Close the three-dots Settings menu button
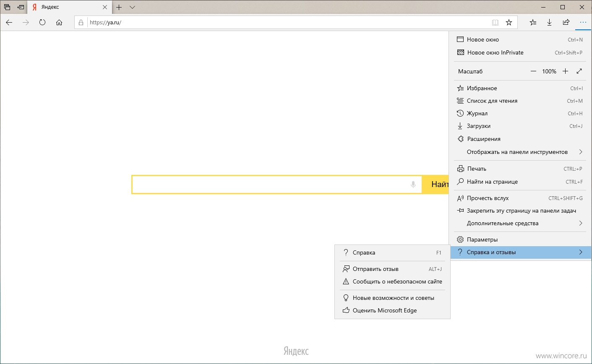This screenshot has height=364, width=592. pyautogui.click(x=583, y=23)
